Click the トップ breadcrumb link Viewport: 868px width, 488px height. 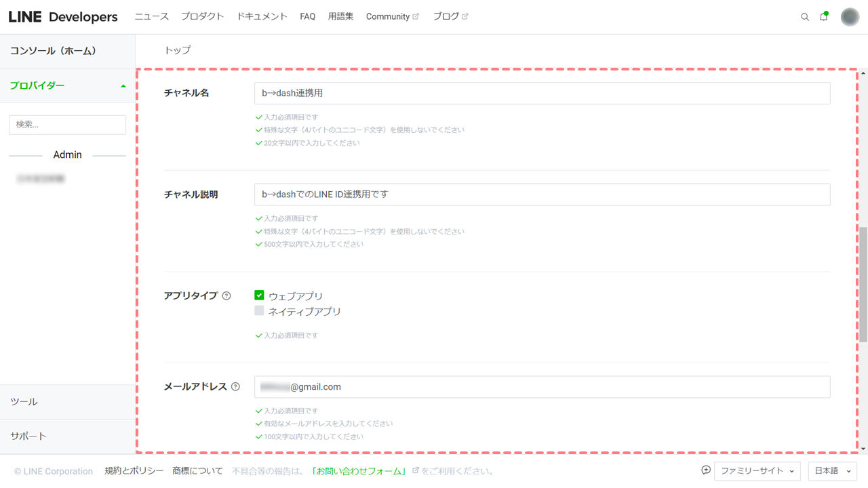[178, 50]
